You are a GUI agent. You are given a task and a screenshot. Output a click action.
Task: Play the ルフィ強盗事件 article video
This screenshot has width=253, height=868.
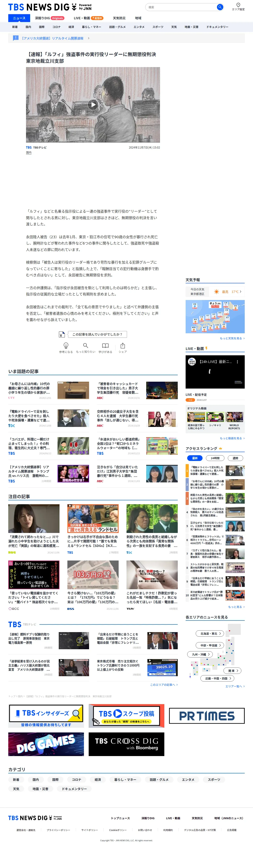click(93, 105)
